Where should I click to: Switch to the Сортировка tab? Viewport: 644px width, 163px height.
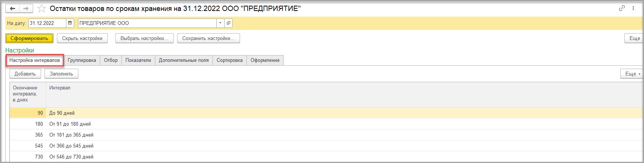coord(229,60)
